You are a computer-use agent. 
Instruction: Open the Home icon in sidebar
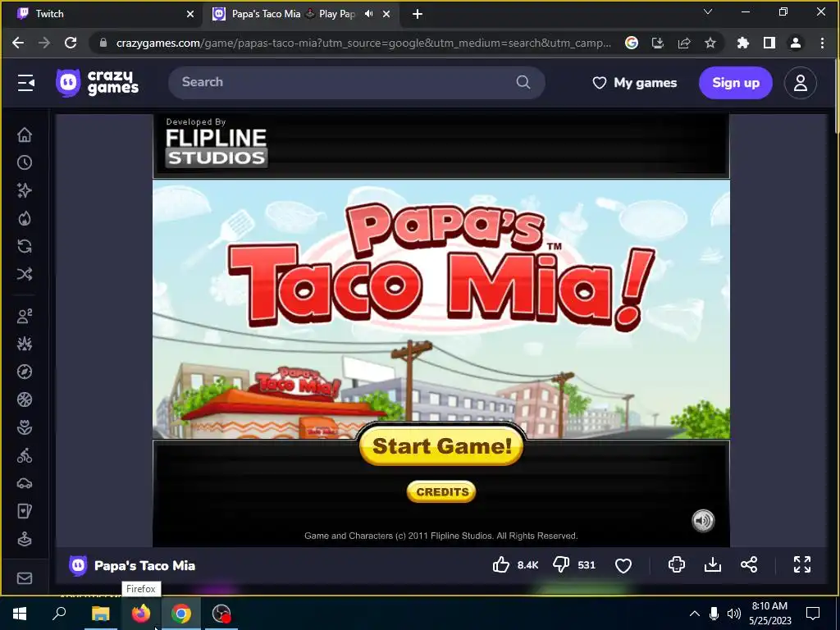coord(25,135)
